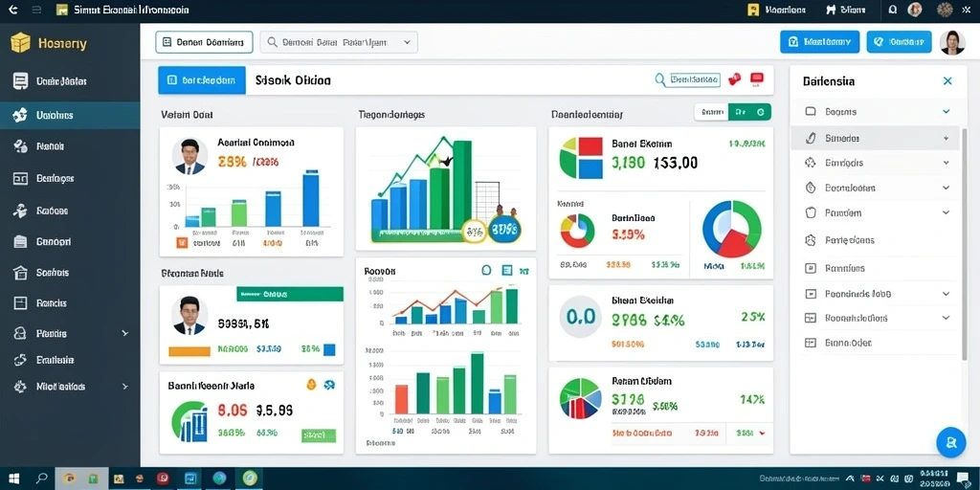Image resolution: width=980 pixels, height=490 pixels.
Task: Click the green button in the bottom-left card
Action: point(319,435)
